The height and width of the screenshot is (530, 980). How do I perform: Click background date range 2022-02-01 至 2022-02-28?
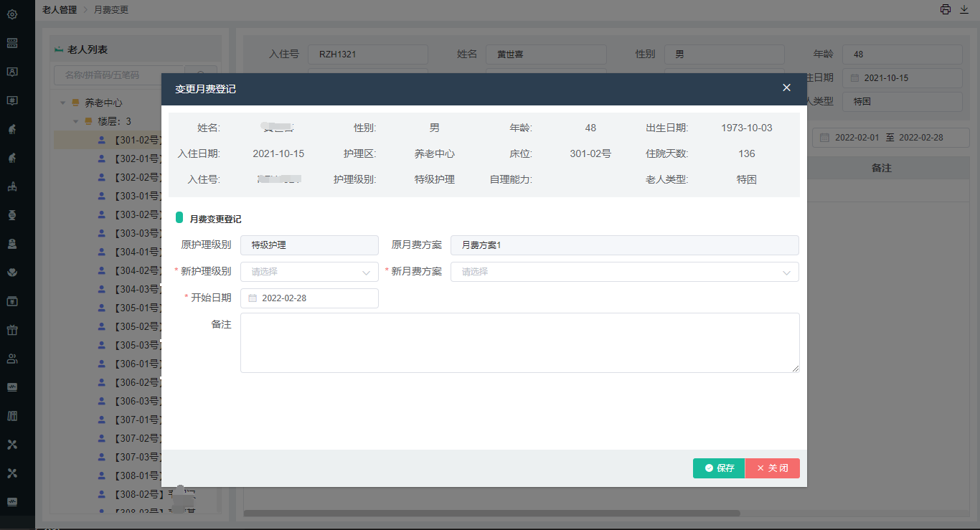tap(890, 138)
